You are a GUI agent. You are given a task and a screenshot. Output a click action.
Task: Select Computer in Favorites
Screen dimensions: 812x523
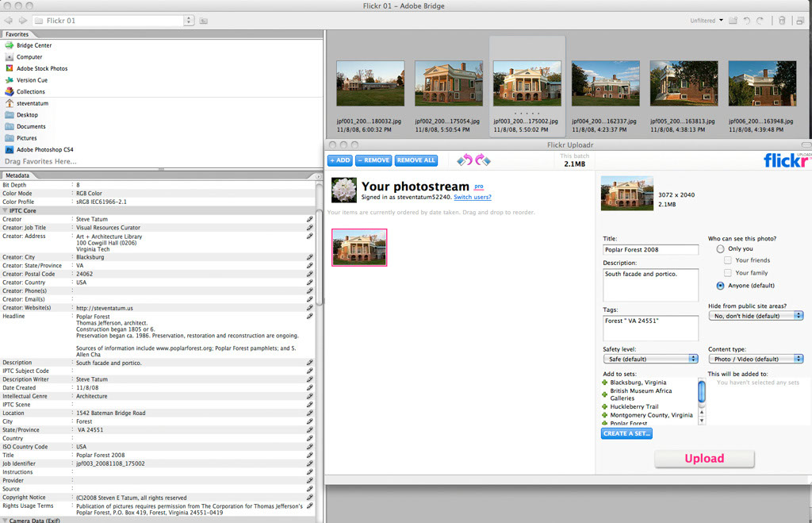(29, 57)
